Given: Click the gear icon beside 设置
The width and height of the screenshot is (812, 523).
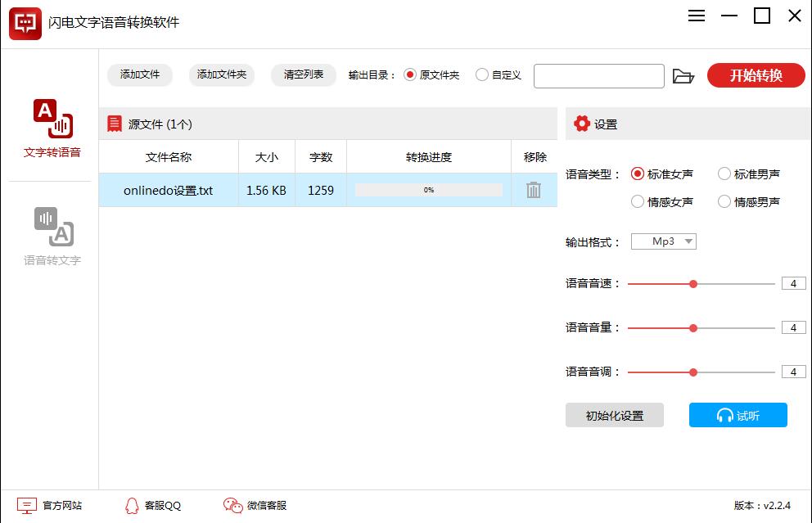Looking at the screenshot, I should coord(583,123).
